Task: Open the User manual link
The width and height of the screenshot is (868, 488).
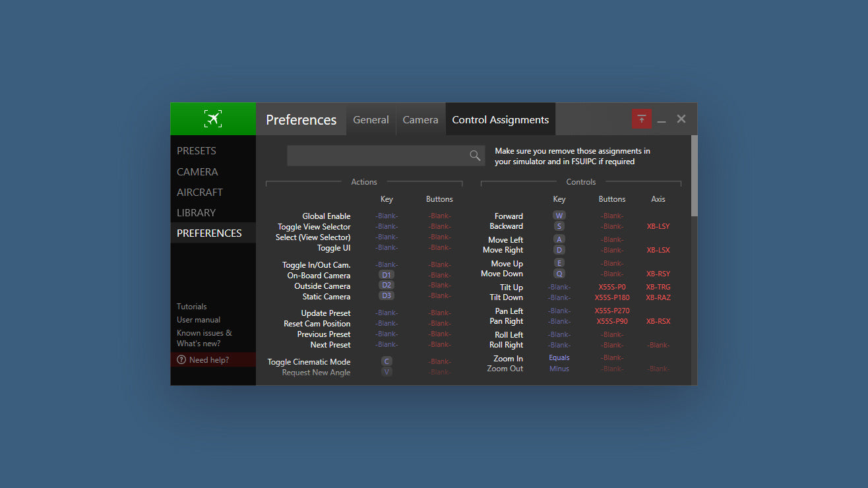Action: pyautogui.click(x=199, y=320)
